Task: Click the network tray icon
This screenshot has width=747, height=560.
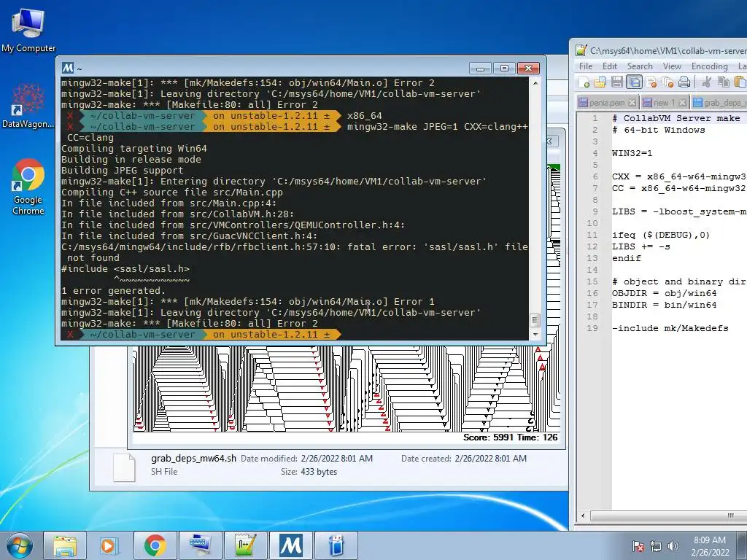Action: (656, 546)
